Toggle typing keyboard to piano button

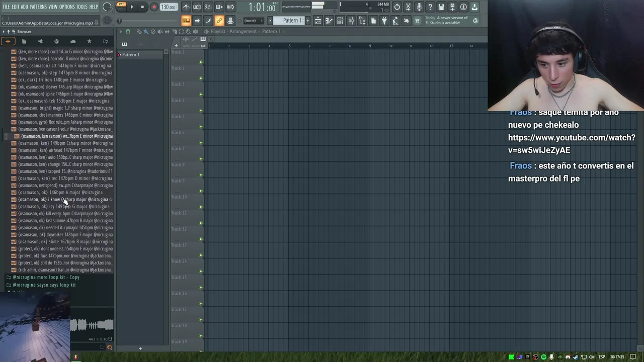(186, 21)
